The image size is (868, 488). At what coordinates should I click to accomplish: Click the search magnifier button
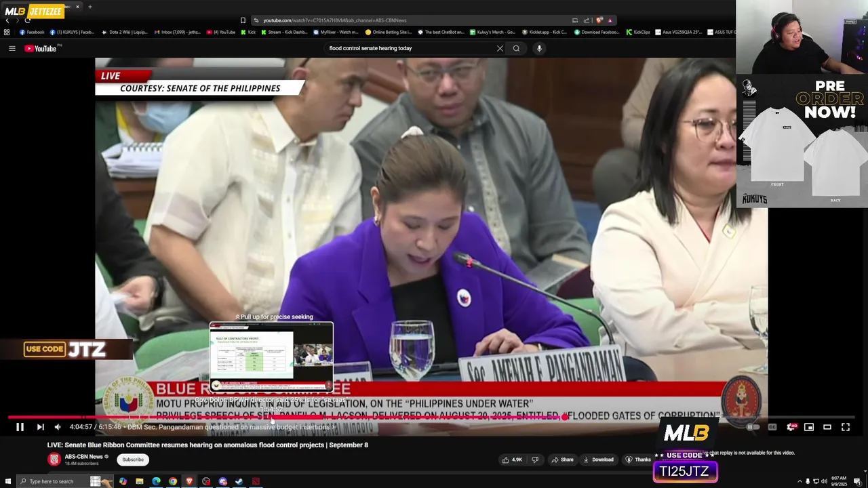pyautogui.click(x=516, y=48)
